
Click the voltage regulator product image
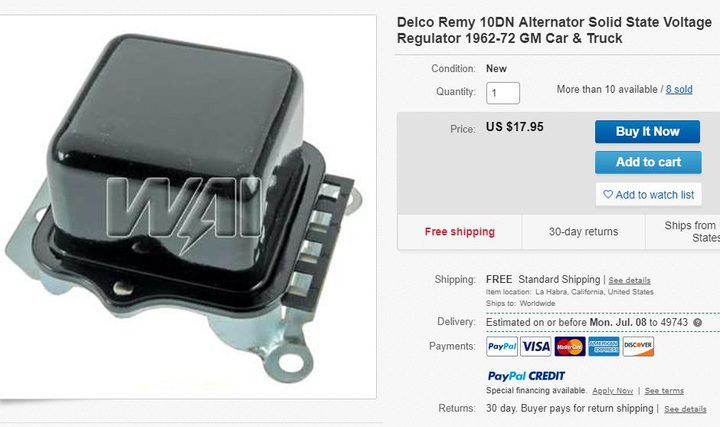point(186,208)
